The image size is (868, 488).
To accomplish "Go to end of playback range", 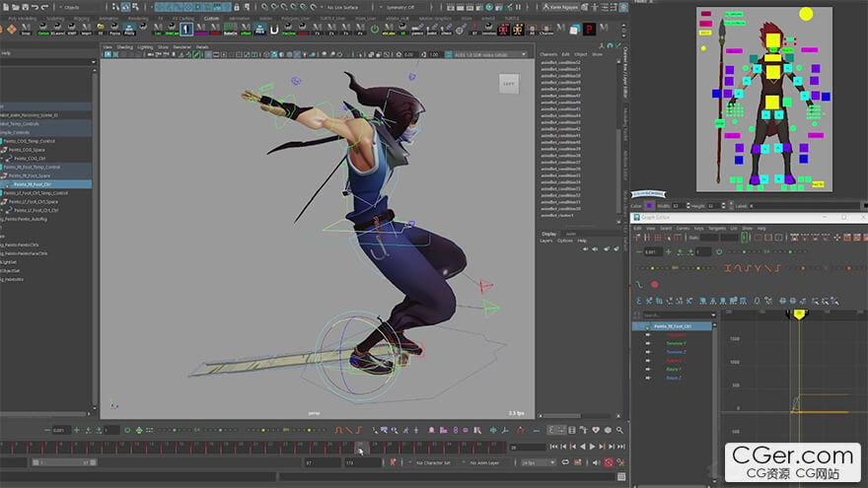I will click(621, 447).
